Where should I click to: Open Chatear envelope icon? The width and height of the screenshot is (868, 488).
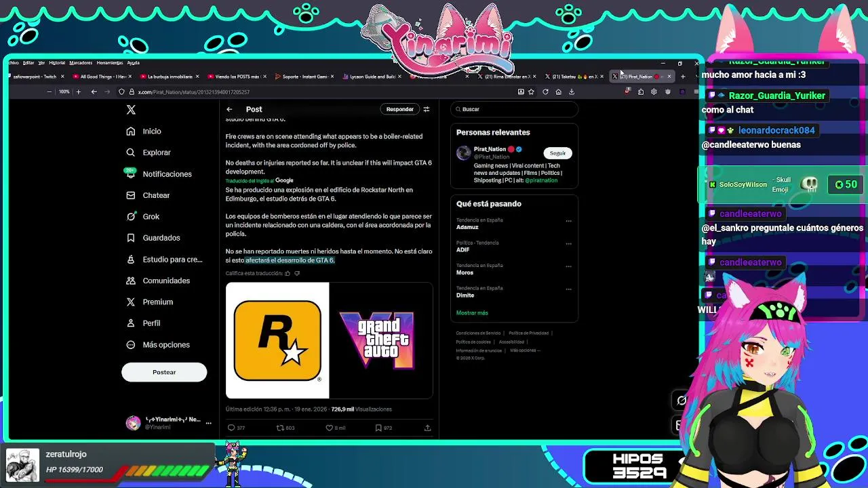[130, 195]
